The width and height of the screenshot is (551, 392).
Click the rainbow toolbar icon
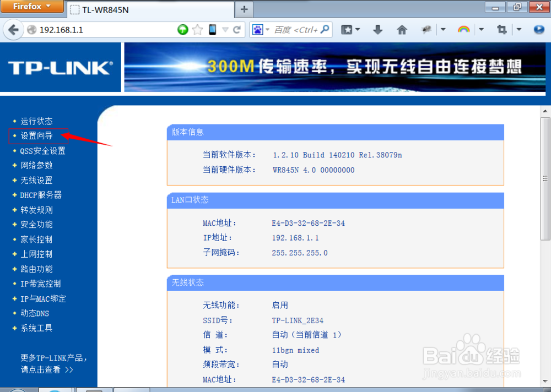point(464,30)
